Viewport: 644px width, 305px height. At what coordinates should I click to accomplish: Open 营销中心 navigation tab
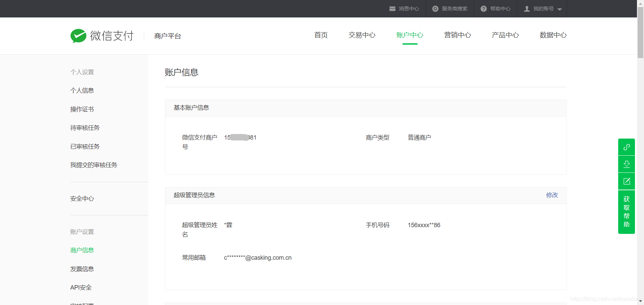[458, 35]
